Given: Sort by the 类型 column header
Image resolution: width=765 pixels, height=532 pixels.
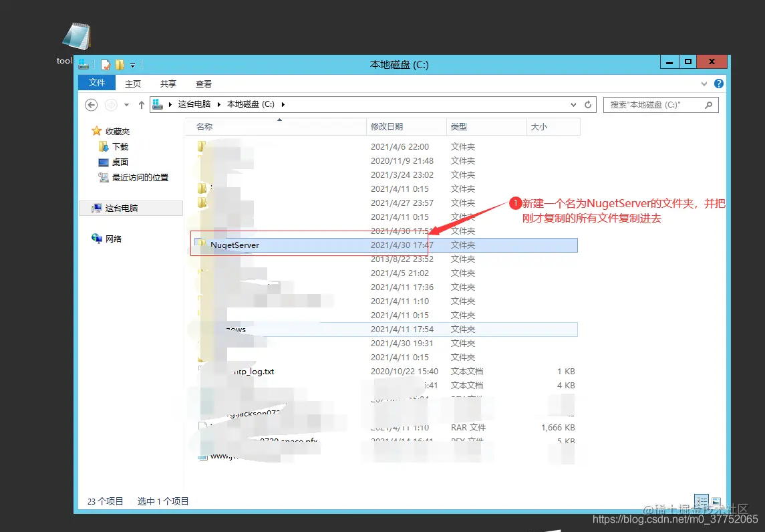Looking at the screenshot, I should coord(486,126).
